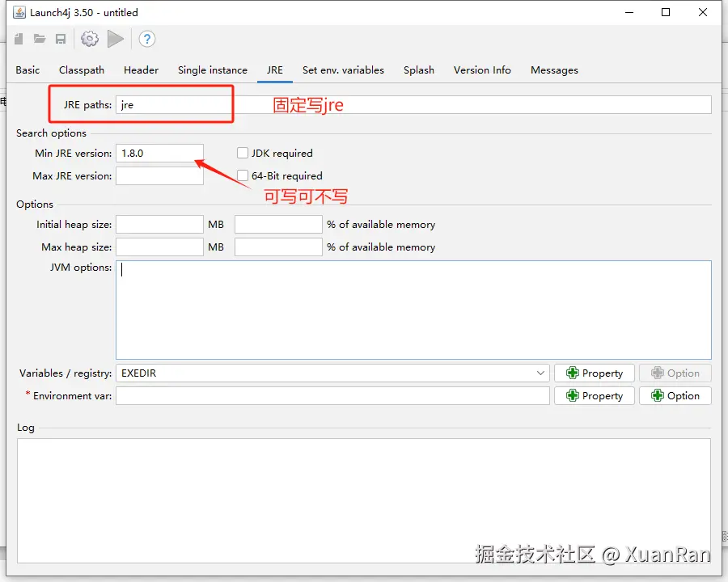Open a configuration file via folder icon
This screenshot has height=582, width=728.
[x=40, y=39]
